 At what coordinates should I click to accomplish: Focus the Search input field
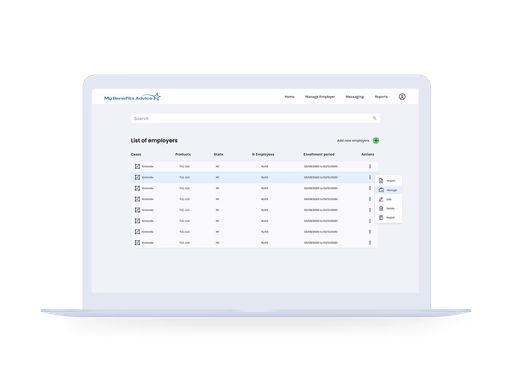[255, 118]
